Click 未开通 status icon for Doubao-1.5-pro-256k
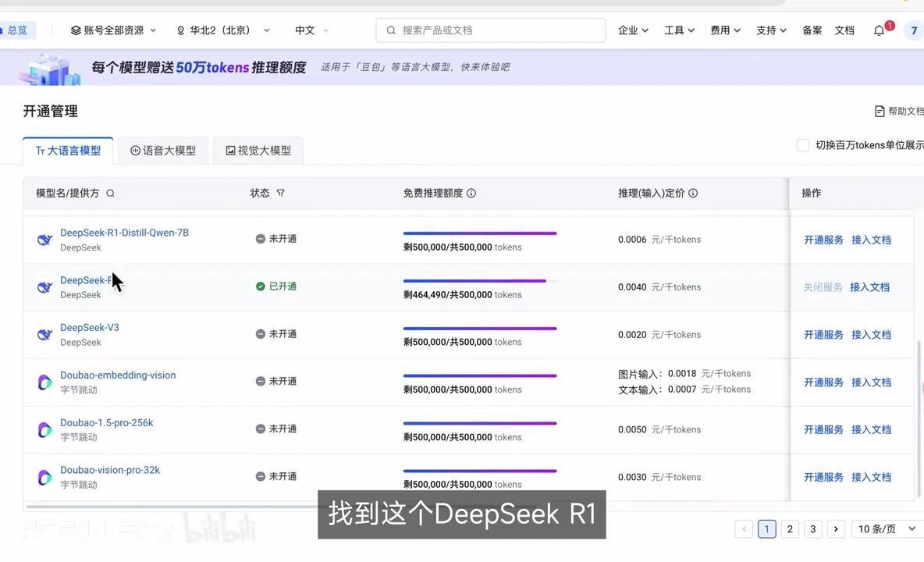The height and width of the screenshot is (562, 924). [x=260, y=429]
